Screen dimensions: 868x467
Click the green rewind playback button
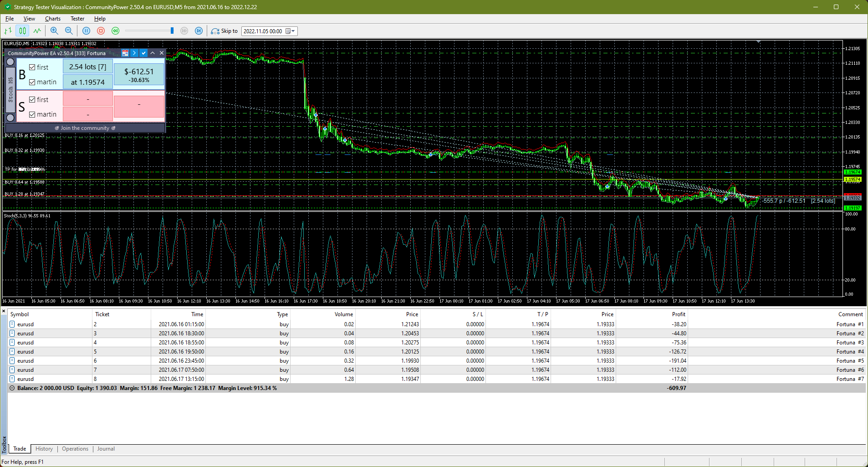116,31
